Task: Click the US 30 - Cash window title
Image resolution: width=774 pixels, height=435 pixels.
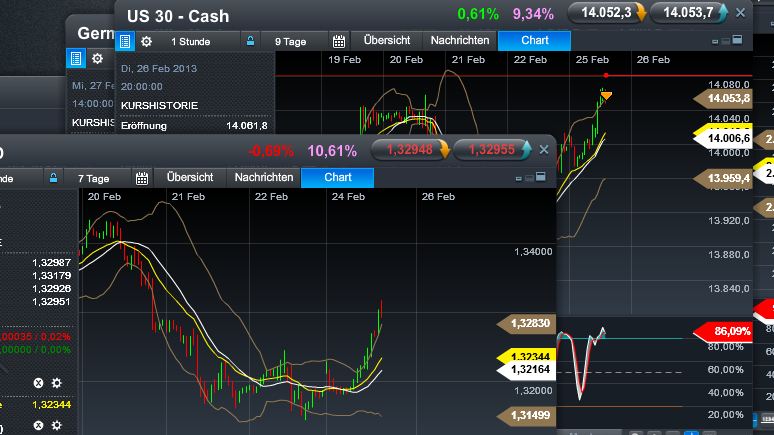Action: (178, 16)
